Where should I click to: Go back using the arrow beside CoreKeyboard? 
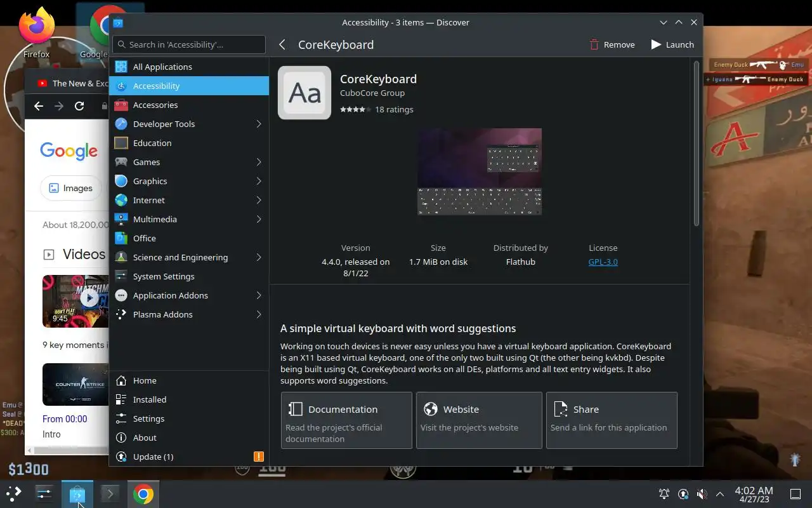(x=282, y=44)
